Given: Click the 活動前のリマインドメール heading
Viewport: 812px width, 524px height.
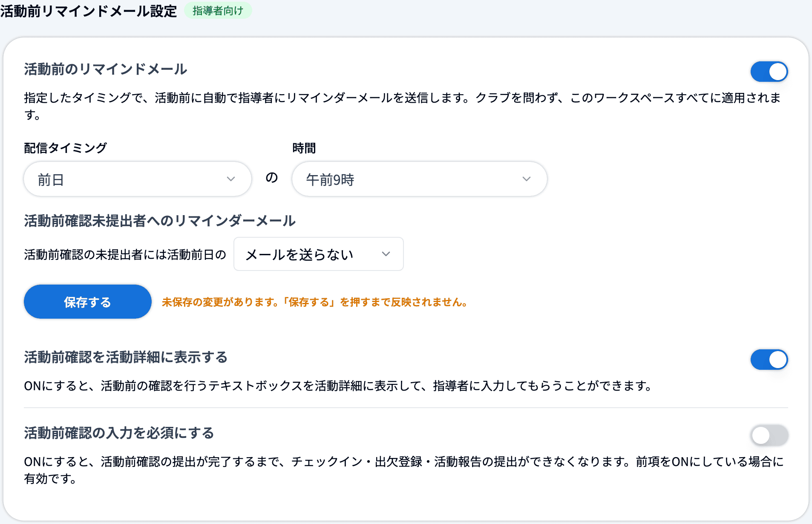Looking at the screenshot, I should (x=106, y=69).
